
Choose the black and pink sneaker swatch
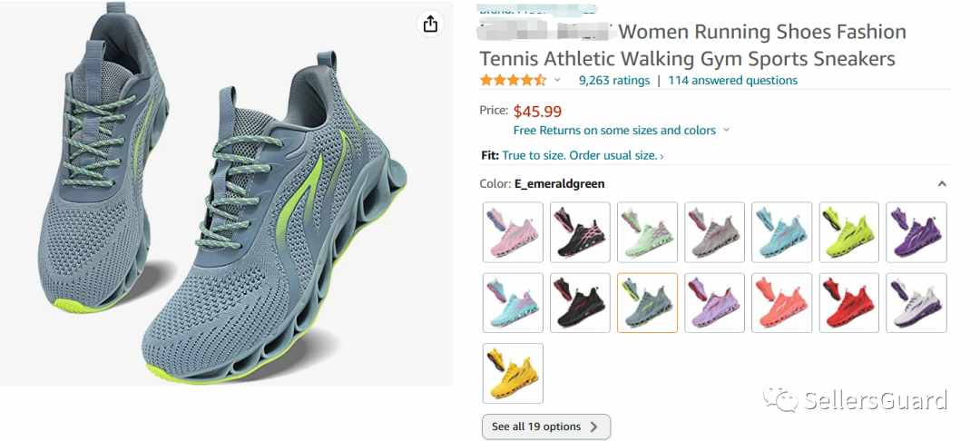(x=580, y=231)
